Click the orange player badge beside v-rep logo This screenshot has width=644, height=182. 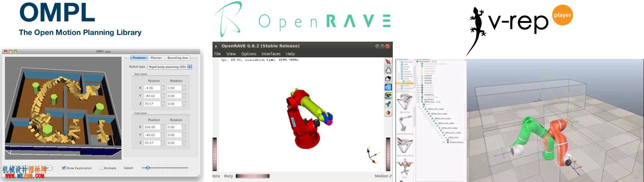[562, 15]
